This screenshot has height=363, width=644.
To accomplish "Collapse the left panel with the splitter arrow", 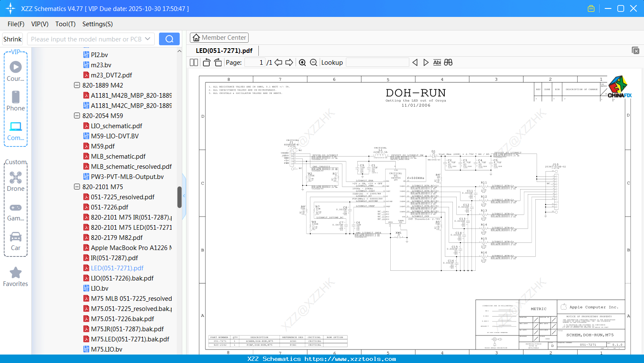I will pyautogui.click(x=184, y=196).
